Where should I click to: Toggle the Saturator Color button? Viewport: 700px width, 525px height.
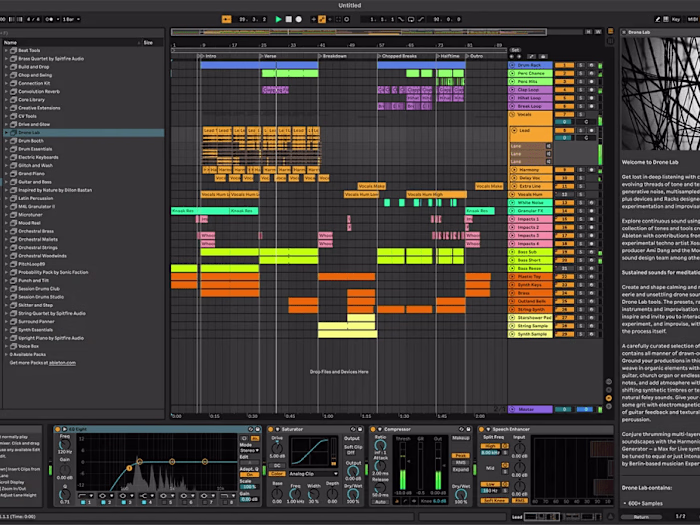coord(277,474)
